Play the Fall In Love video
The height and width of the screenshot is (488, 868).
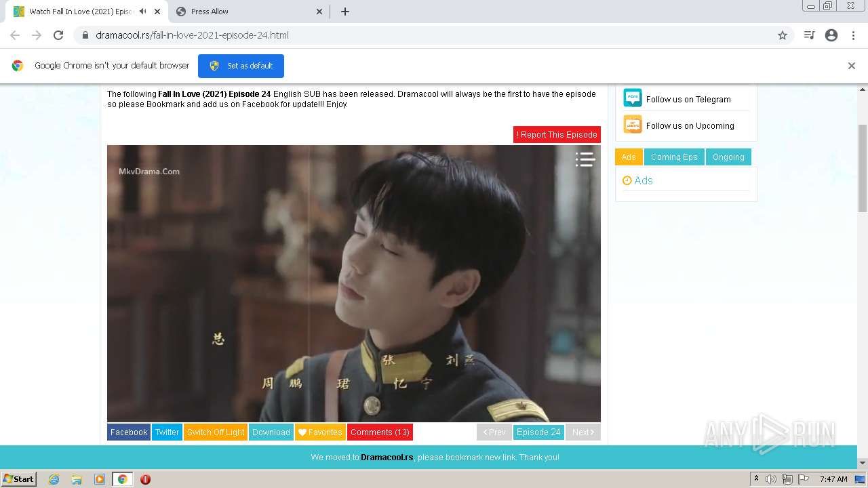354,283
